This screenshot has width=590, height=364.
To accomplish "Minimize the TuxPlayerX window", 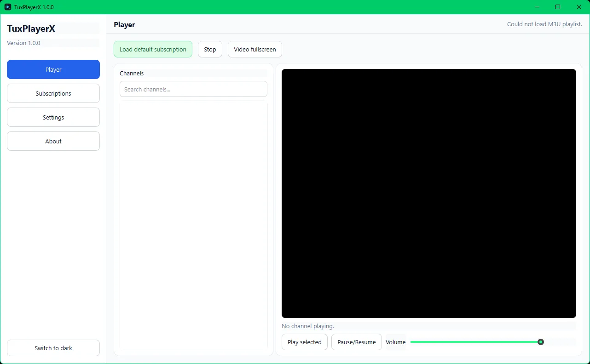I will [537, 7].
